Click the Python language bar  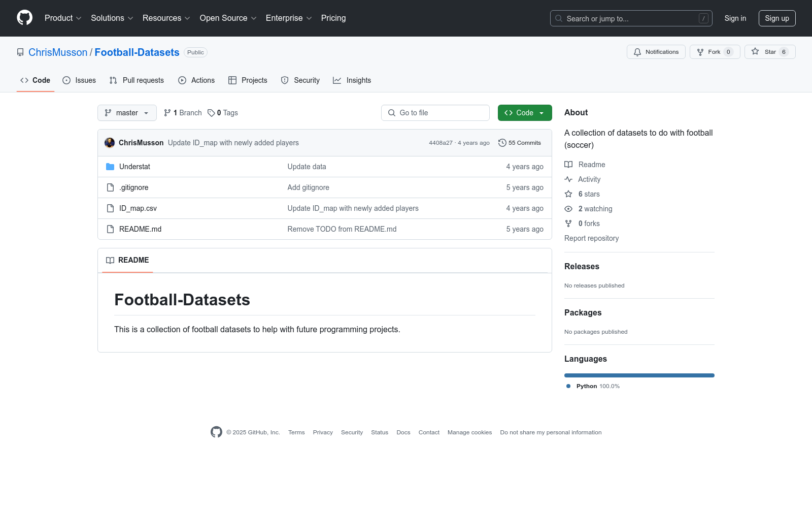639,375
